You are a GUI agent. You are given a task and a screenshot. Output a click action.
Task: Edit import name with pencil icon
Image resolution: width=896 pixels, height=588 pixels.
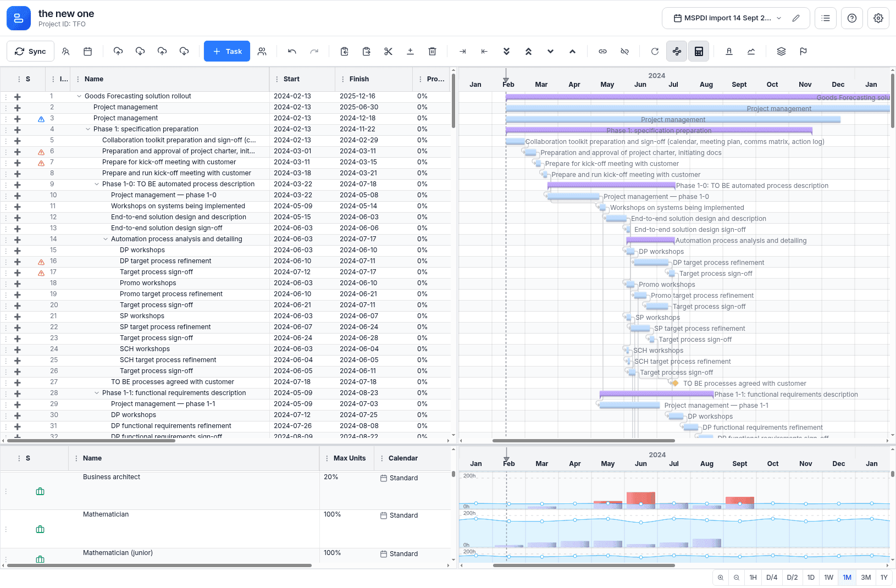(795, 18)
